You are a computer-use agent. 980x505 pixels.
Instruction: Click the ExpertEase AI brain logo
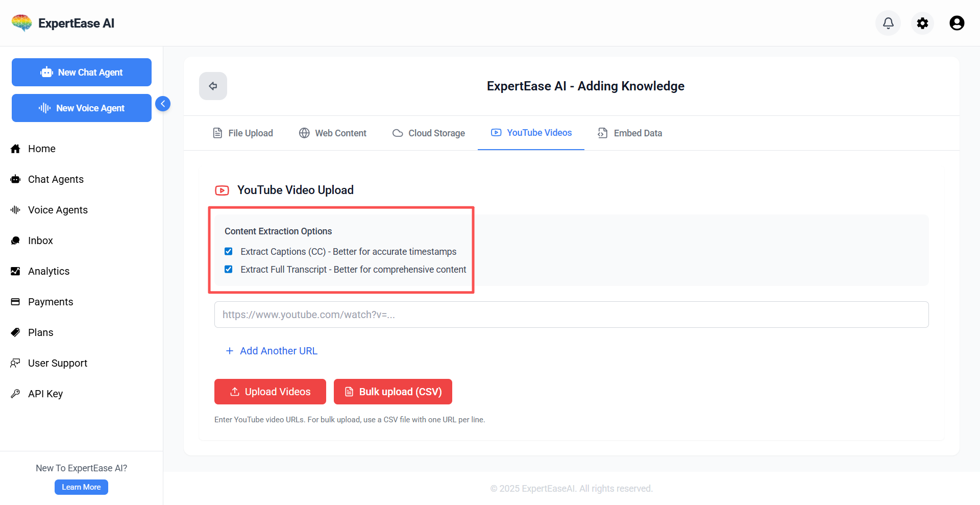(22, 23)
